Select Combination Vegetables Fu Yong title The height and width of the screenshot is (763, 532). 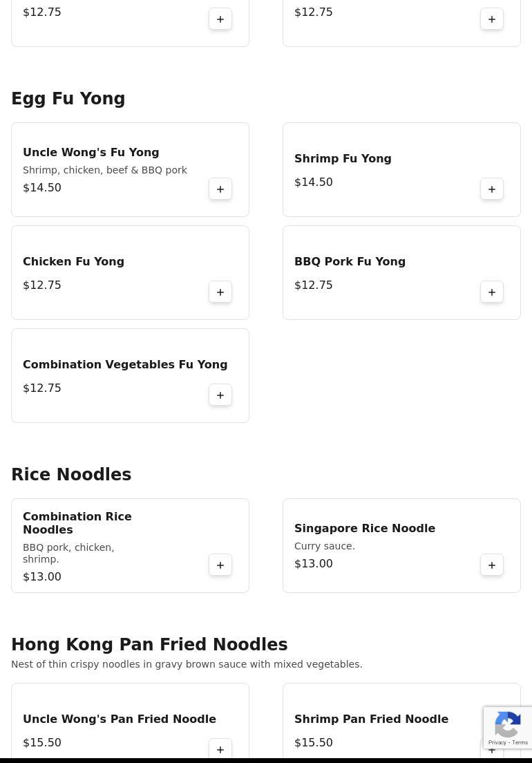125,364
